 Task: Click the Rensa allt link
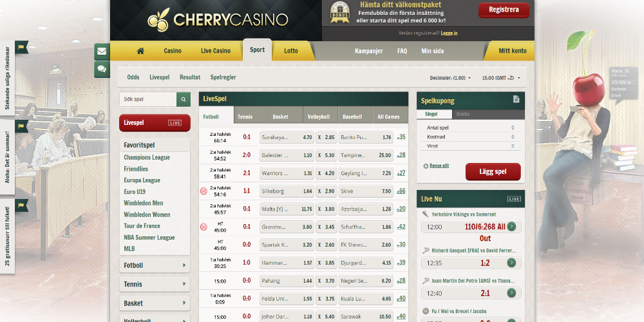click(x=439, y=166)
